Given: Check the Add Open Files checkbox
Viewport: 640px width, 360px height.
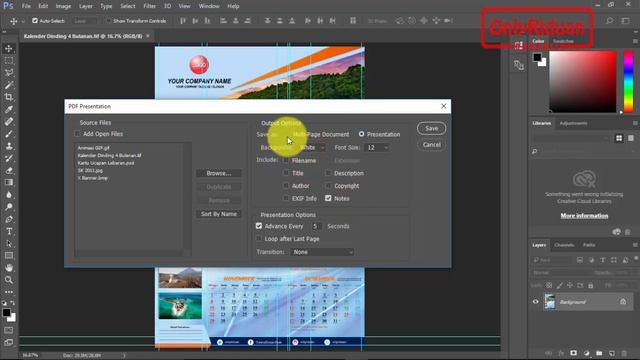Looking at the screenshot, I should pos(77,134).
